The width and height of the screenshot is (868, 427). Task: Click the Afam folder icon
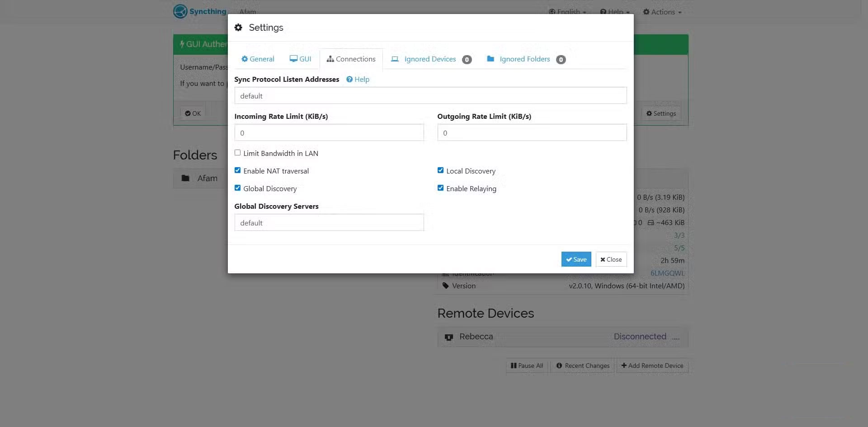click(185, 178)
